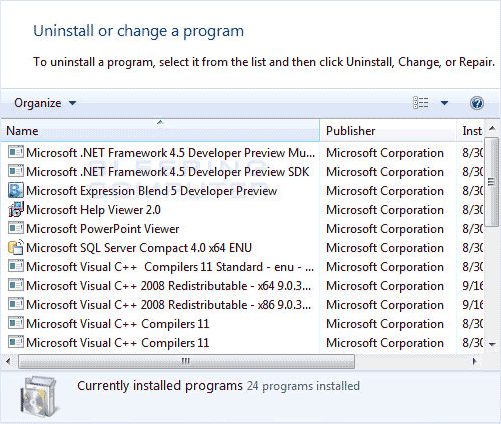
Task: Select the SQL Server Compact 4.0 icon
Action: coord(16,248)
